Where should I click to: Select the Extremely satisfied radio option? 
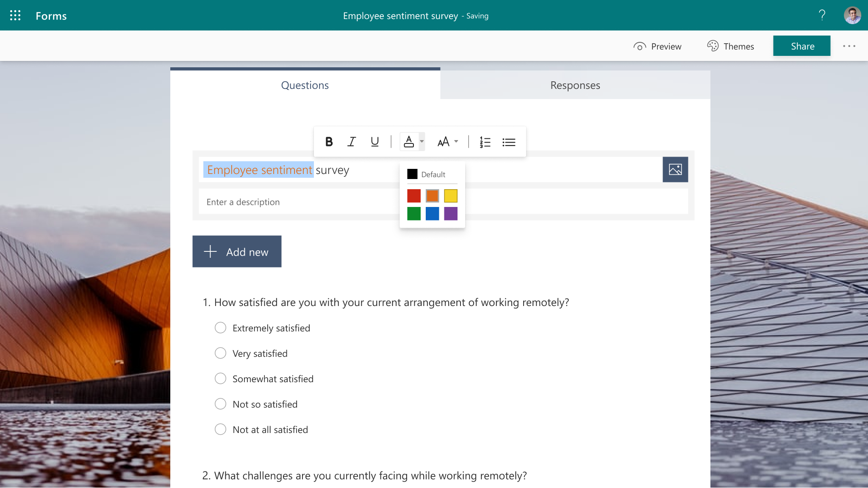[x=220, y=328]
